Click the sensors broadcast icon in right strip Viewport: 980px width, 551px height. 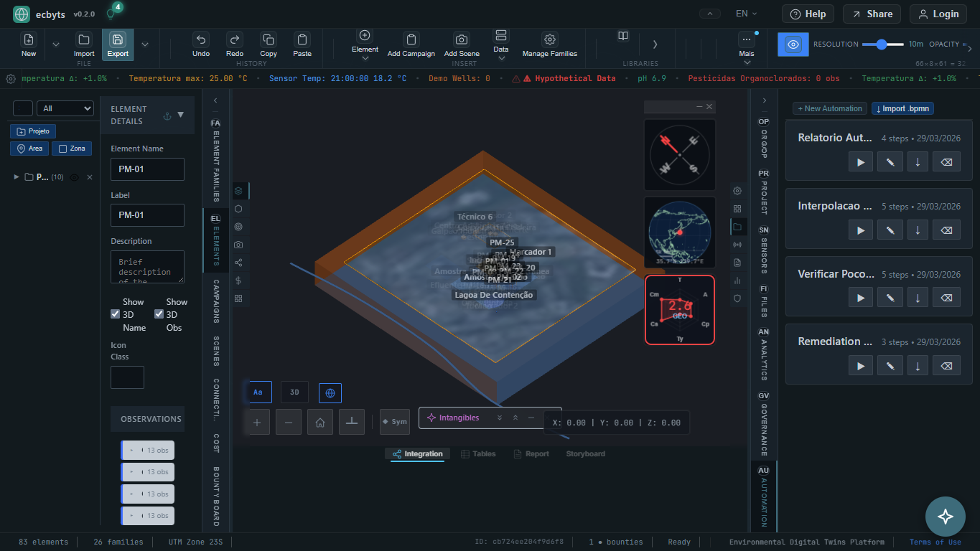point(737,245)
